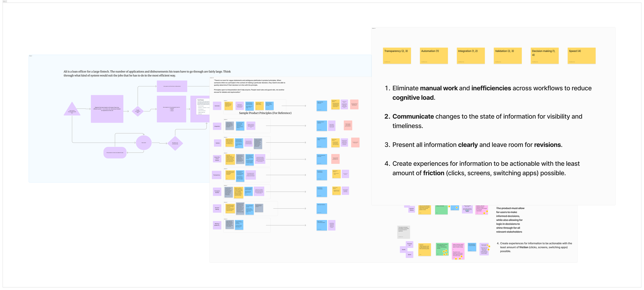The height and width of the screenshot is (290, 644).
Task: Select the Speed (4) sticky note
Action: pos(581,56)
